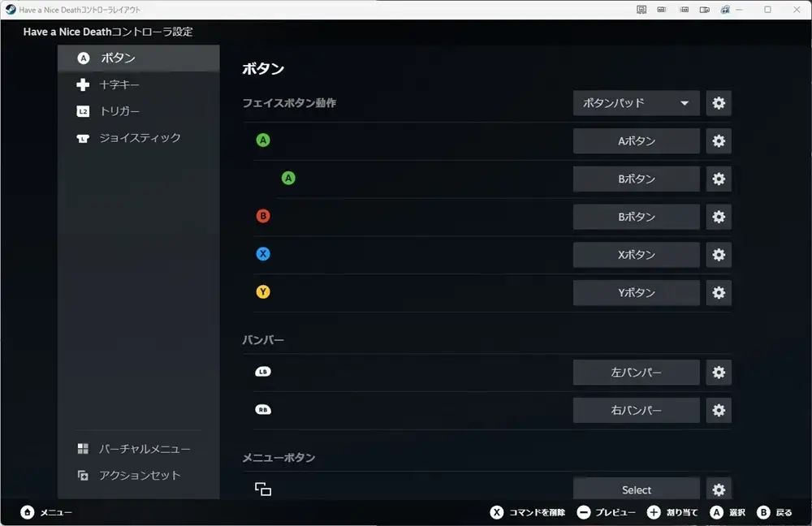The width and height of the screenshot is (812, 526).
Task: Click the minus プレビュー footer hint
Action: (606, 512)
